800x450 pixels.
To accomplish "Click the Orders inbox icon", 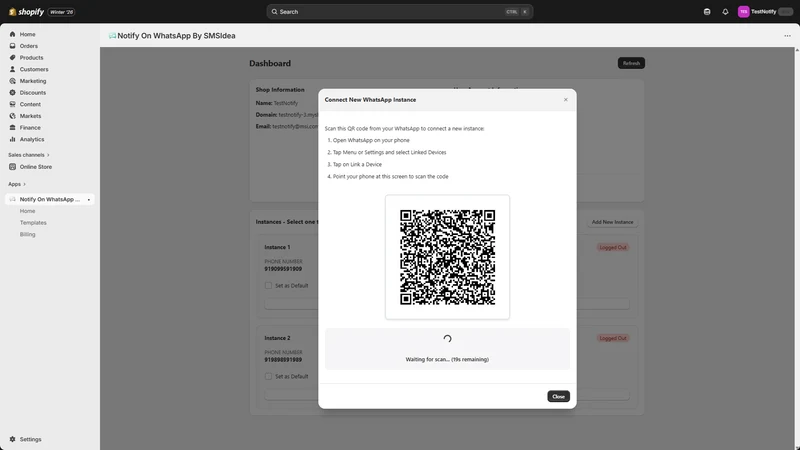I will coord(12,46).
